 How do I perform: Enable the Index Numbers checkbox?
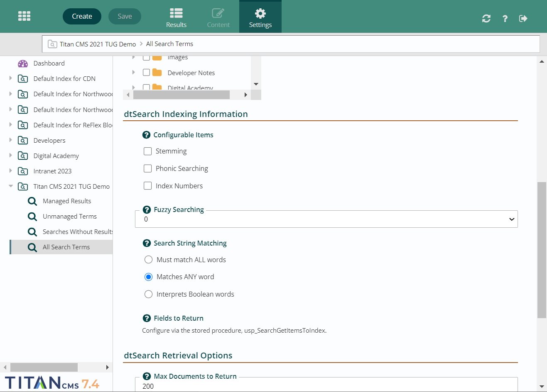pos(147,186)
